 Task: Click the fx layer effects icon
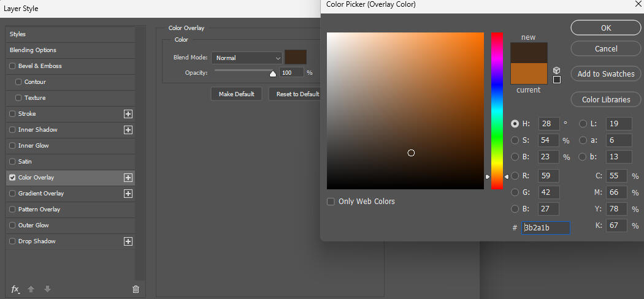pyautogui.click(x=15, y=289)
